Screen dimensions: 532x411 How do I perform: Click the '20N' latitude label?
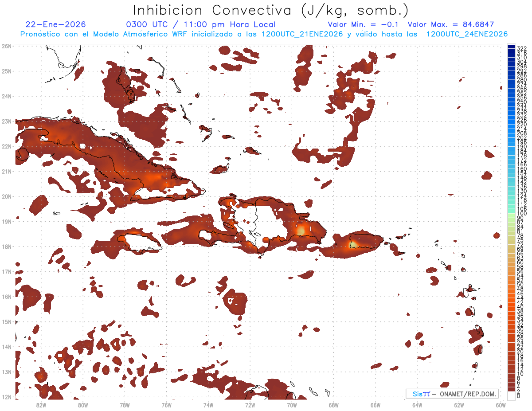click(x=6, y=196)
